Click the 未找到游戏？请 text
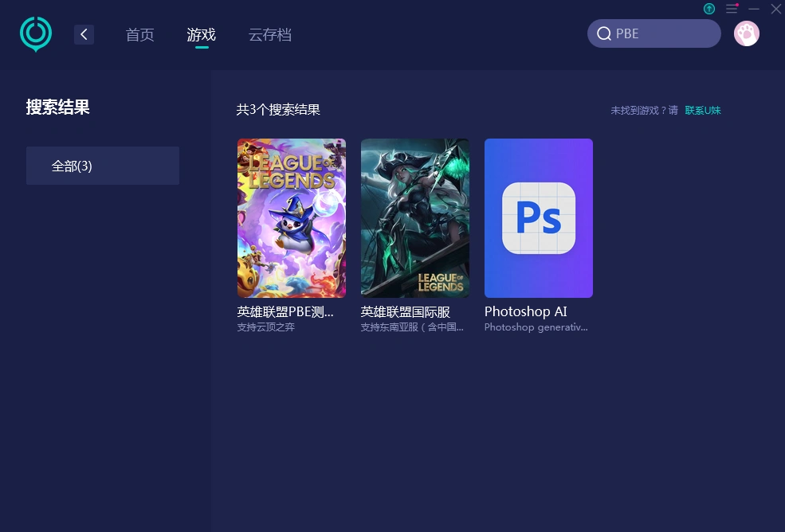785x532 pixels. coord(644,110)
